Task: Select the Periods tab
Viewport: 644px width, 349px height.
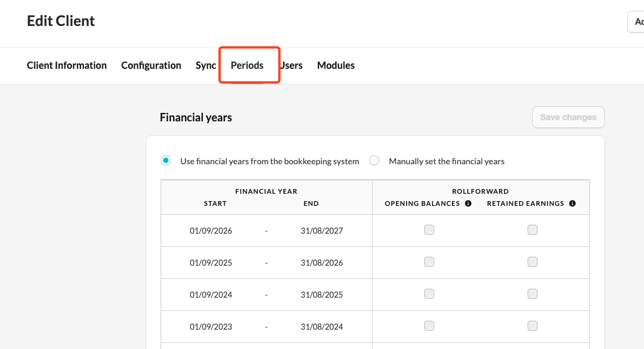Action: [247, 65]
